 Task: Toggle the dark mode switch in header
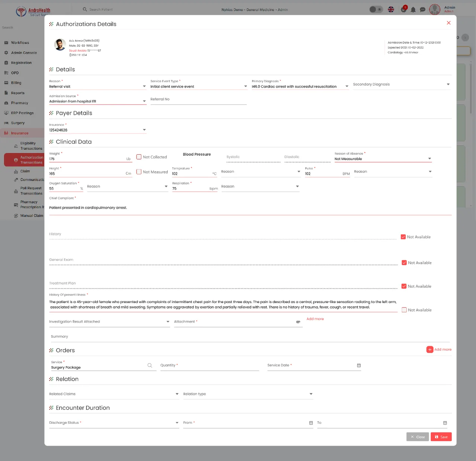point(376,9)
